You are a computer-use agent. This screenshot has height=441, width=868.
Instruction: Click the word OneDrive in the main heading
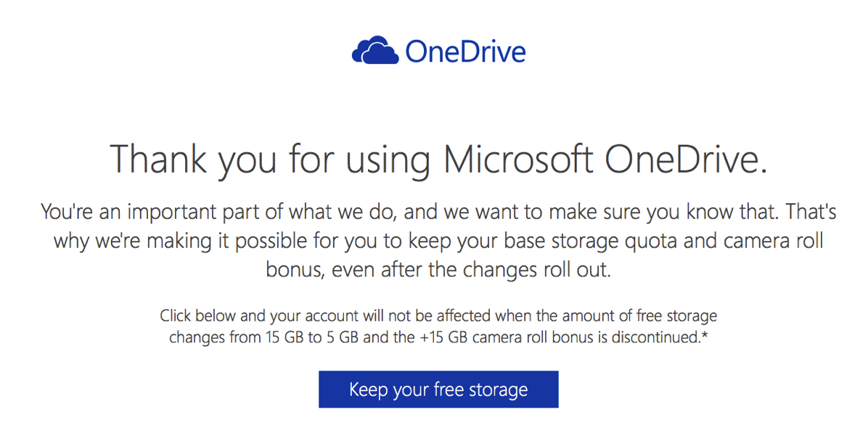tap(686, 158)
